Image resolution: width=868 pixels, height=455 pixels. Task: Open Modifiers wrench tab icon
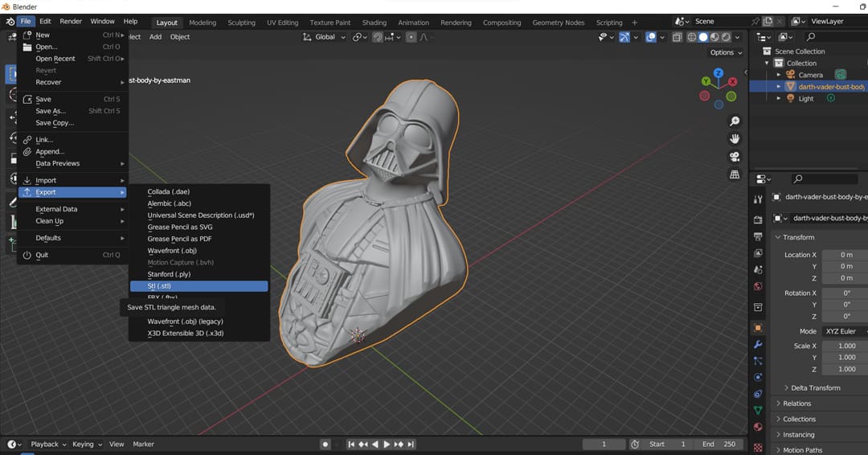[x=758, y=344]
